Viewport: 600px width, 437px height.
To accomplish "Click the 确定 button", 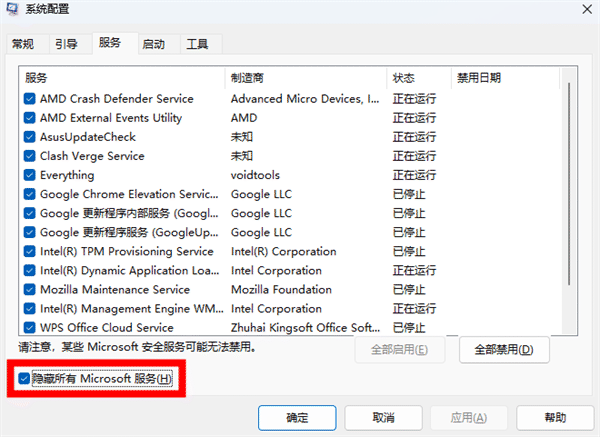I will [x=297, y=418].
